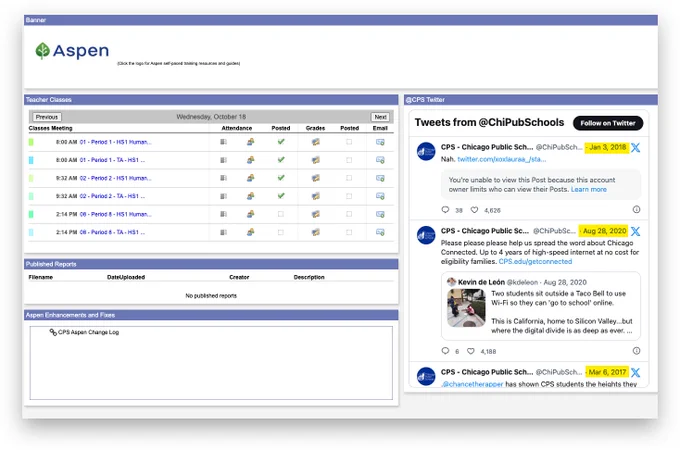The height and width of the screenshot is (450, 680).
Task: Check attendance Posted box for Period 8 HS1 Human
Action: point(281,214)
